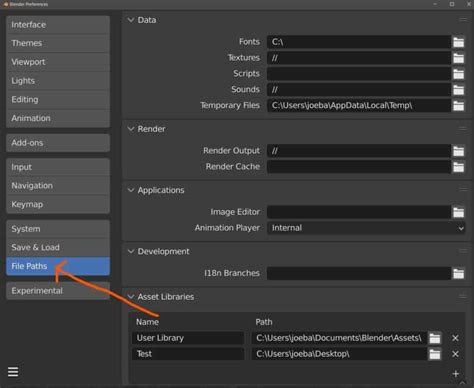
Task: Remove the User Library asset library
Action: tap(455, 338)
